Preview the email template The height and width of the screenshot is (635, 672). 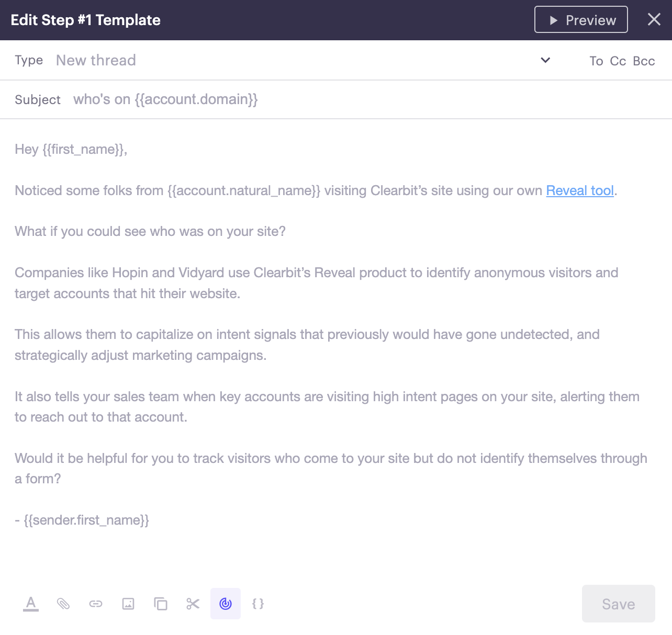[x=581, y=19]
